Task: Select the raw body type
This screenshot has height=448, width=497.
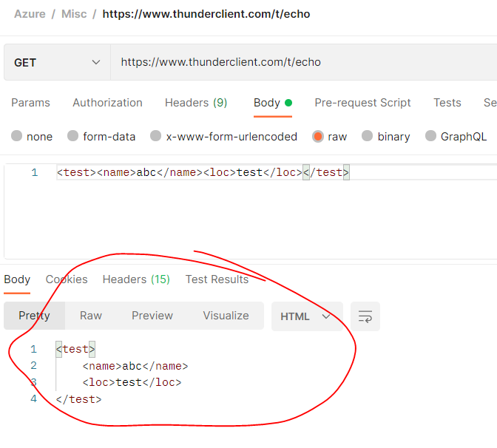Action: click(330, 137)
